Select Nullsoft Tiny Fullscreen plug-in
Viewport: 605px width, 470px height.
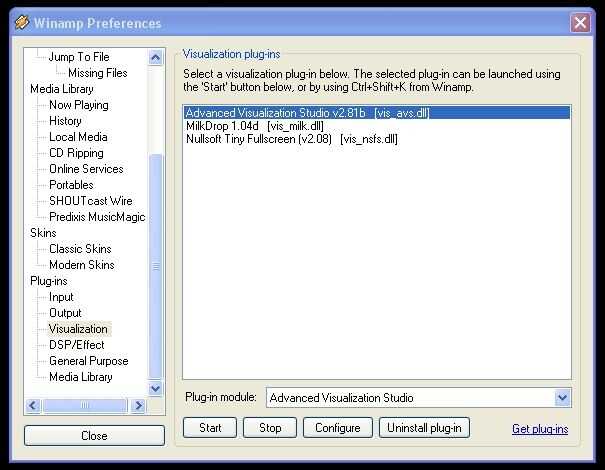[x=377, y=139]
